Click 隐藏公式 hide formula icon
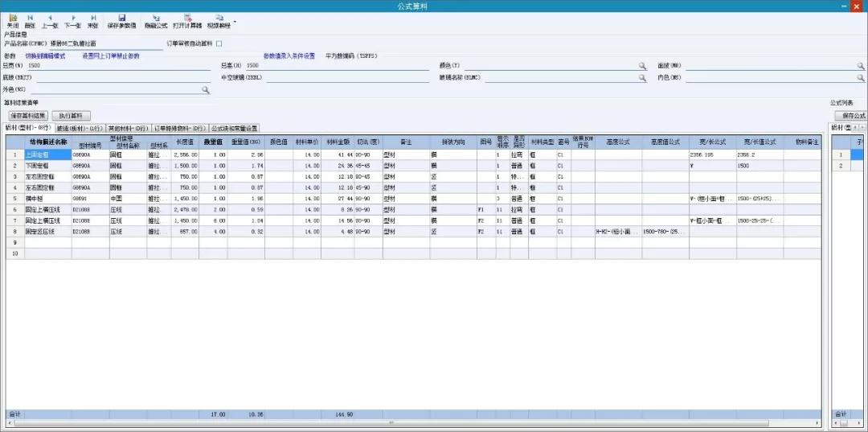This screenshot has height=432, width=868. pyautogui.click(x=156, y=22)
